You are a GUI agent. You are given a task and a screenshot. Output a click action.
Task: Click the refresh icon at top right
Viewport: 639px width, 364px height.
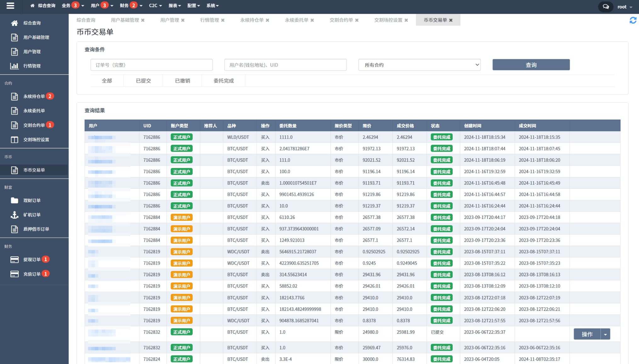tap(633, 20)
